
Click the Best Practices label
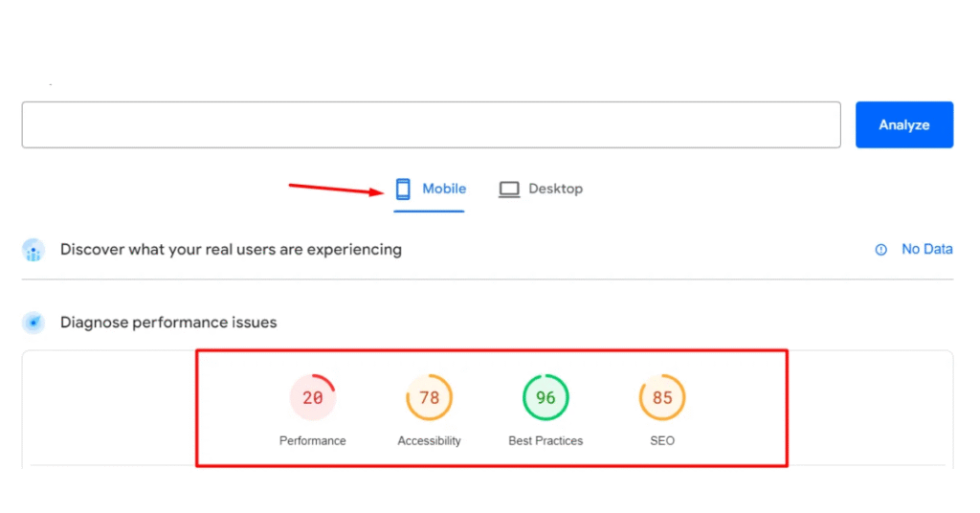(546, 441)
